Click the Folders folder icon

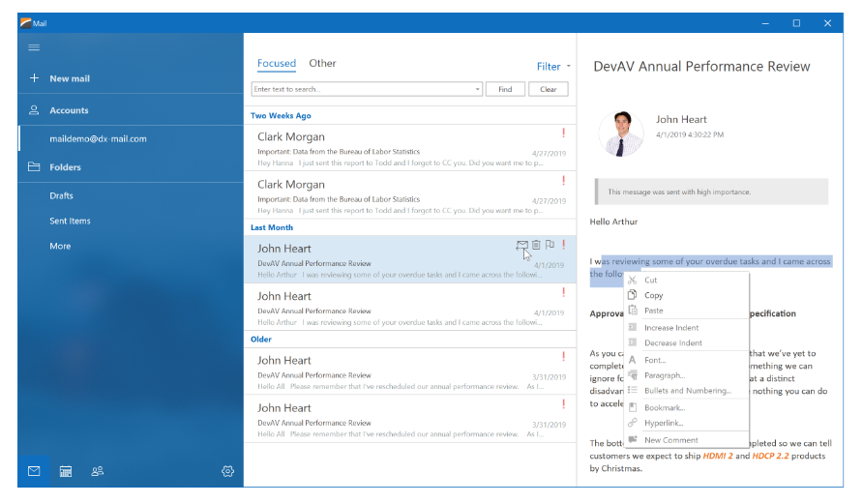tap(34, 166)
